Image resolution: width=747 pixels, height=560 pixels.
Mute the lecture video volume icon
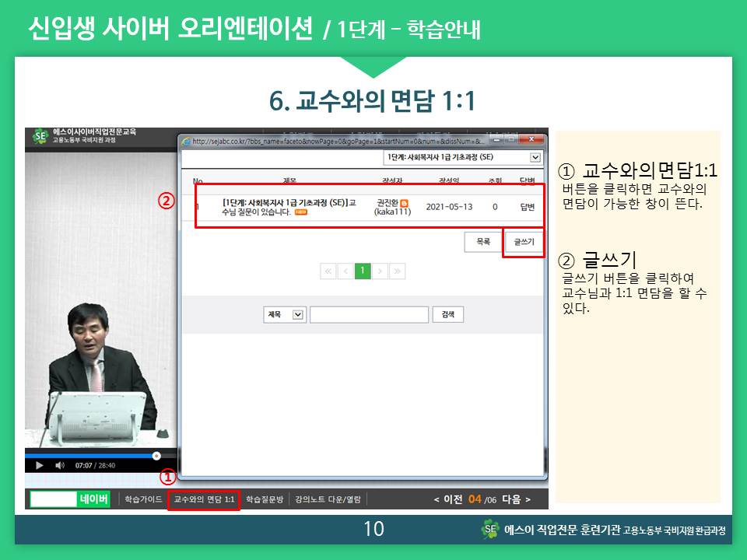60,465
